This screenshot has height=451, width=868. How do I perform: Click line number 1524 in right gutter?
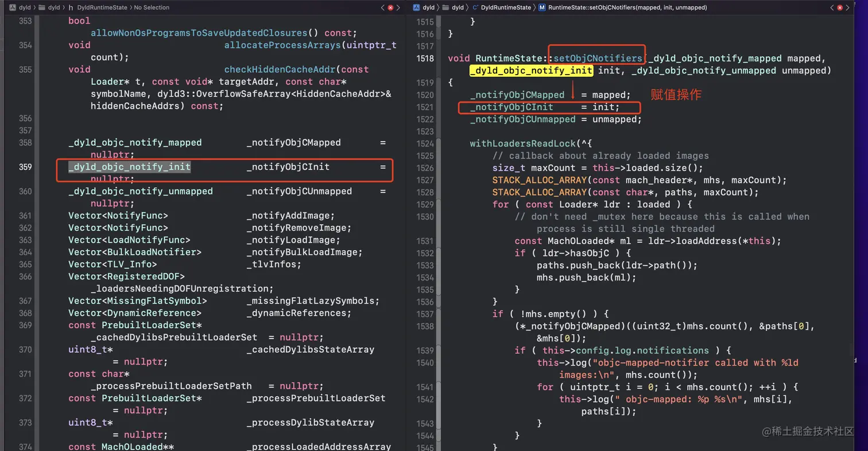coord(425,143)
